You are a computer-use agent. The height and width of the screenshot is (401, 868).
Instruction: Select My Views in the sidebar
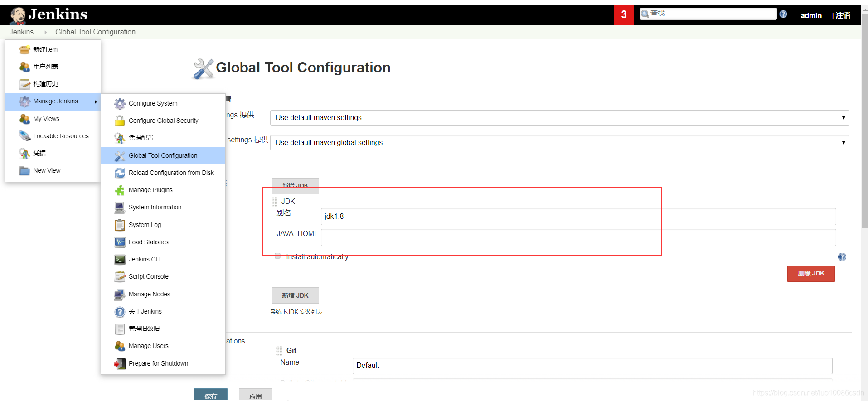46,119
